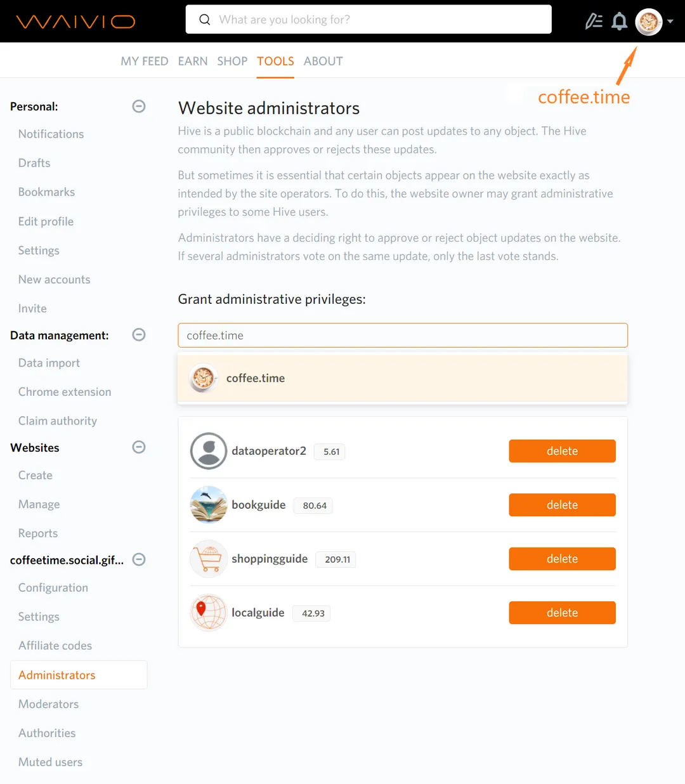Open the notifications bell
The image size is (685, 784).
click(620, 22)
